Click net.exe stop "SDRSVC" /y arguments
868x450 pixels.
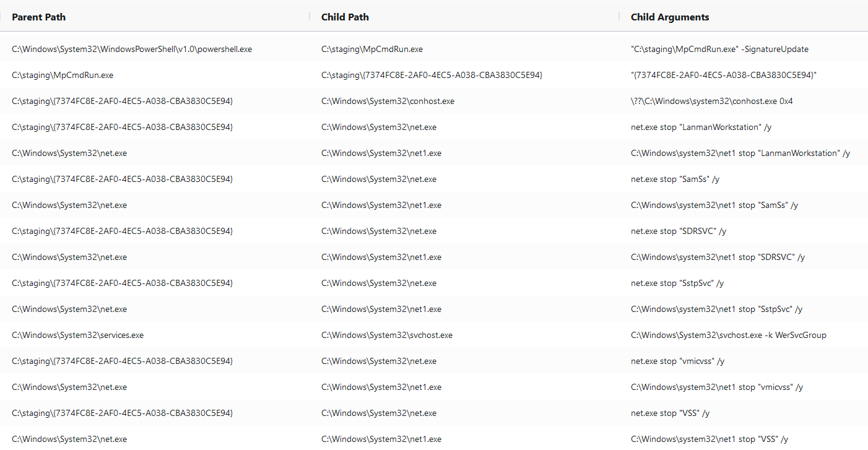[679, 231]
